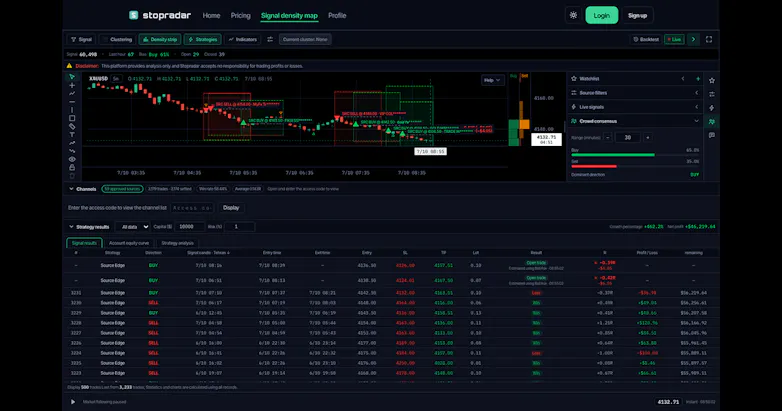The width and height of the screenshot is (782, 411).
Task: Expand the Live signals panel
Action: coord(697,107)
